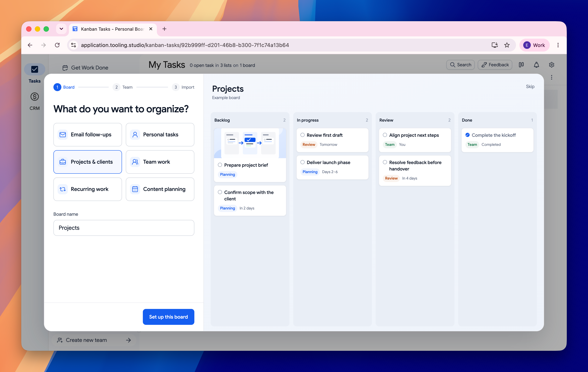Click the Search magnifier button
The height and width of the screenshot is (372, 588).
(x=460, y=65)
